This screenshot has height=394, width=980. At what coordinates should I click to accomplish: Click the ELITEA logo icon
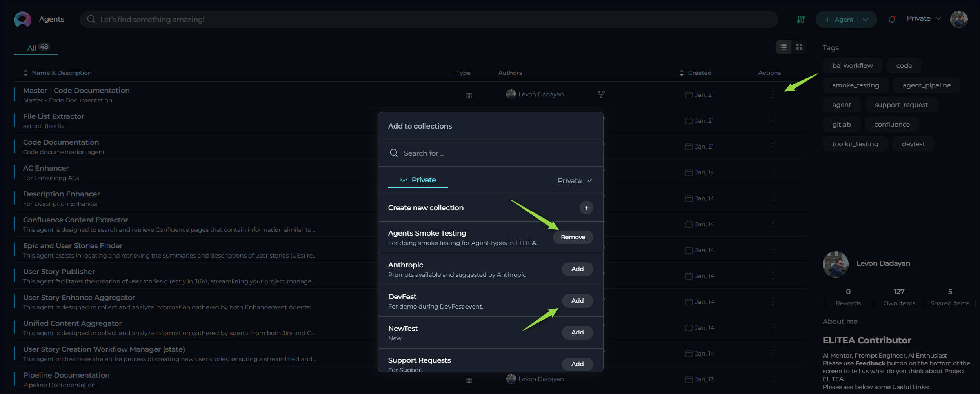[x=22, y=19]
